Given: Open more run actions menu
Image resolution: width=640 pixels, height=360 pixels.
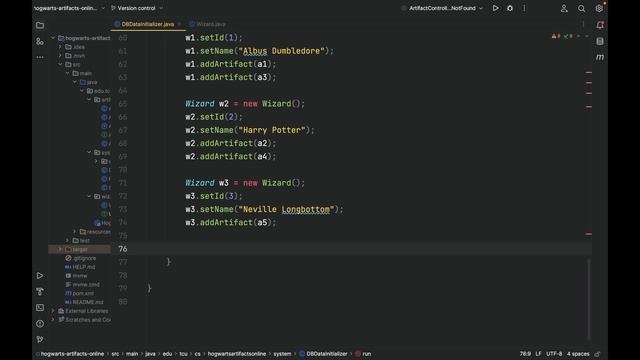Looking at the screenshot, I should click(x=524, y=8).
